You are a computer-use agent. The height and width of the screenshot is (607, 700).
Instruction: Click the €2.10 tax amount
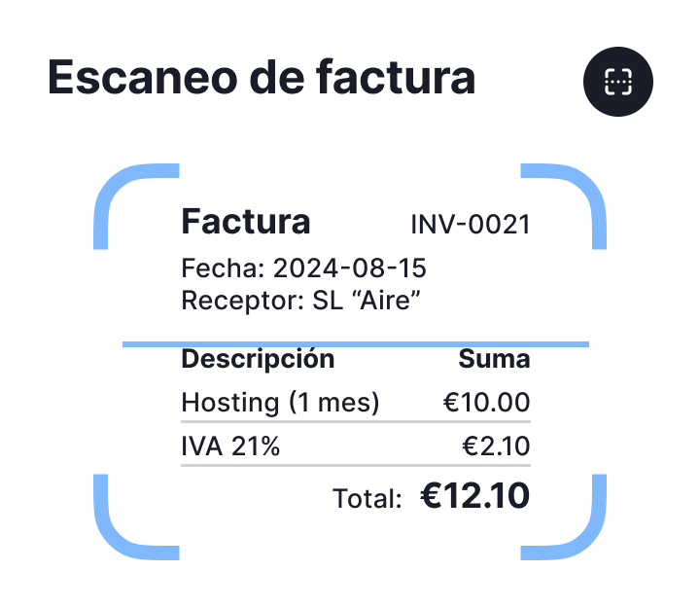click(495, 446)
